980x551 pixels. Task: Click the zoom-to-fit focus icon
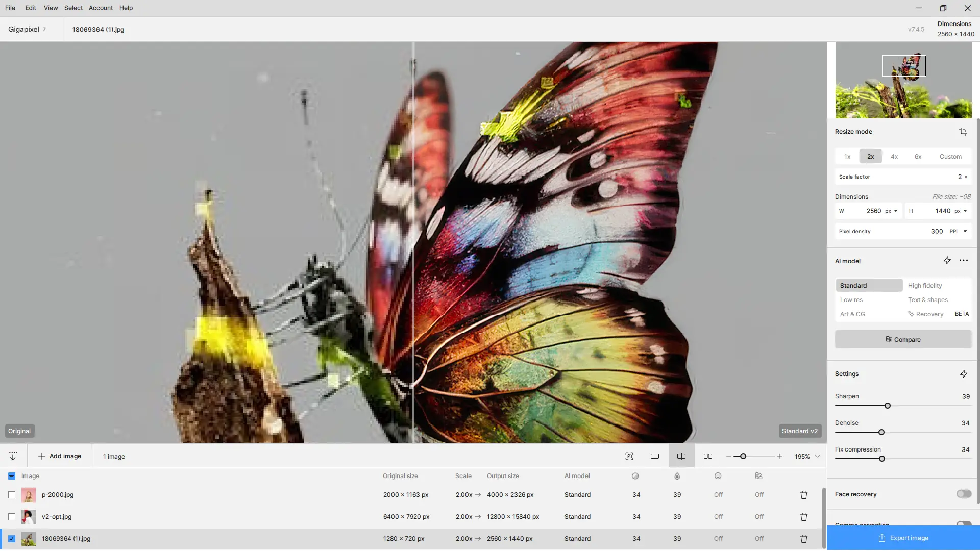pyautogui.click(x=629, y=456)
